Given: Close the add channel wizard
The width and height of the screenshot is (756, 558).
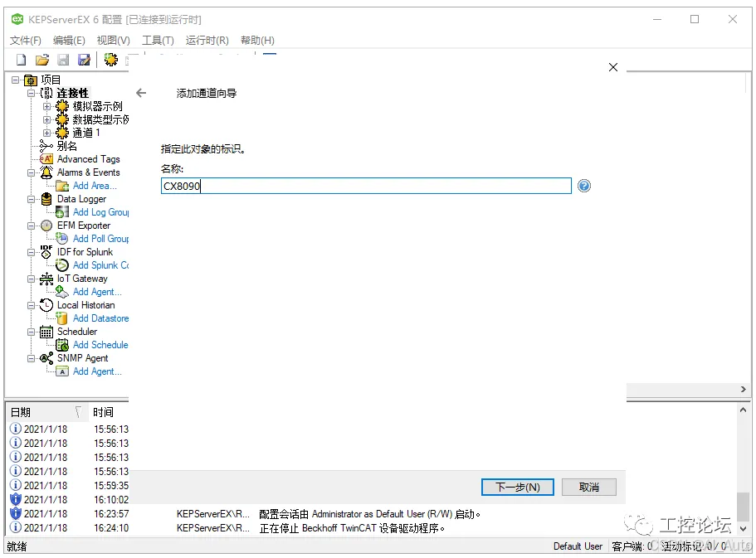Looking at the screenshot, I should tap(612, 67).
